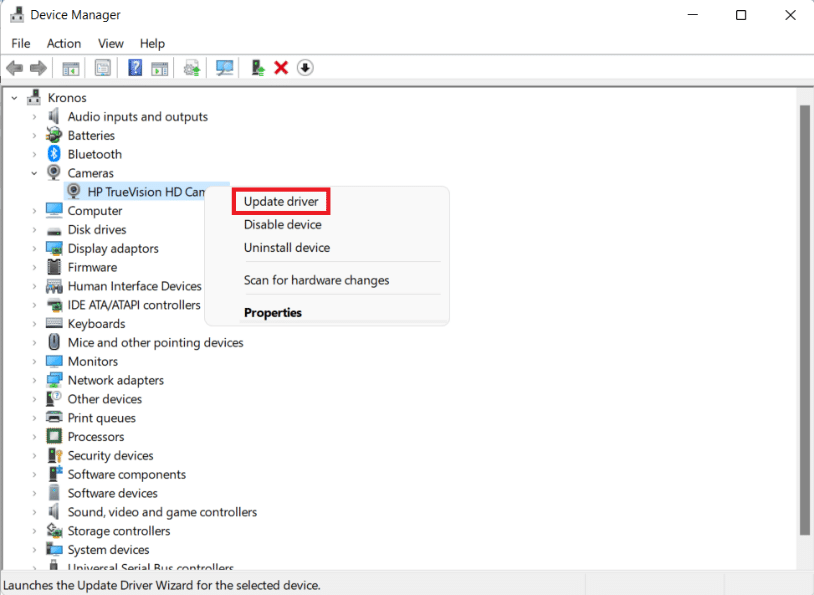Select the Processors tree item
This screenshot has width=814, height=595.
(96, 437)
